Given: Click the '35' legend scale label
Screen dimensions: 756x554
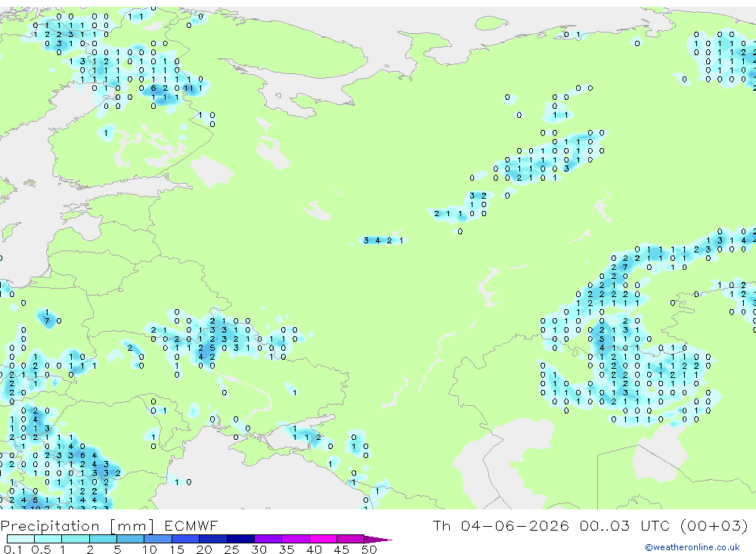Looking at the screenshot, I should click(287, 549).
